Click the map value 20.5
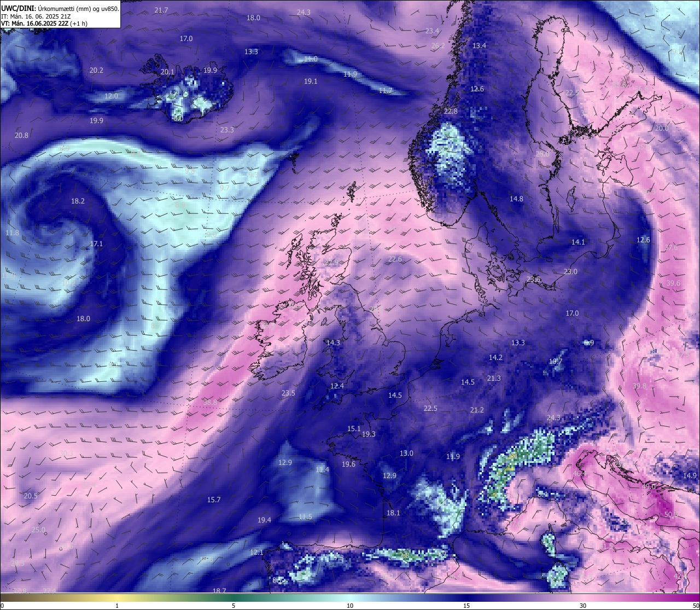Viewport: 700px width, 610px height. coord(31,496)
